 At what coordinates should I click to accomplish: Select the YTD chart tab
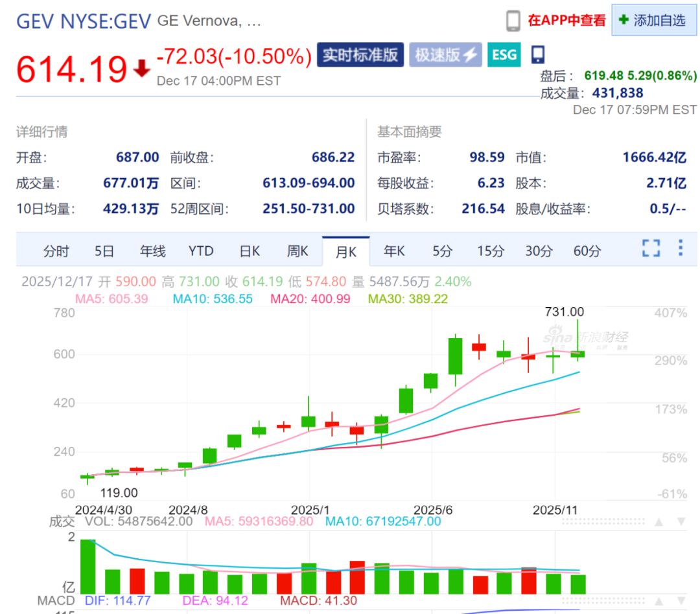pos(201,251)
